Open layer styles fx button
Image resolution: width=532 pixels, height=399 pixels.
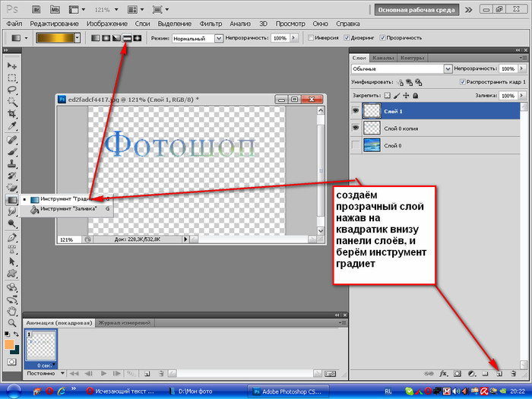[x=442, y=373]
